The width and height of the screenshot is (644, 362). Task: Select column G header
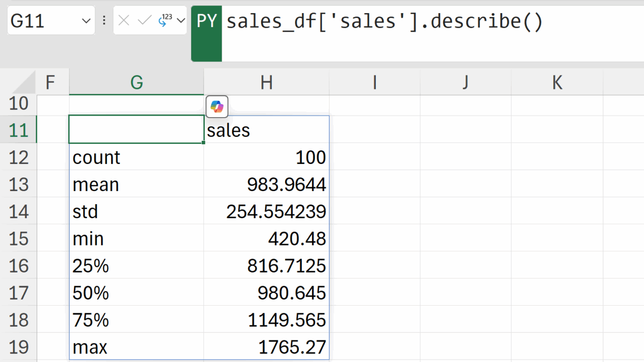pos(136,82)
